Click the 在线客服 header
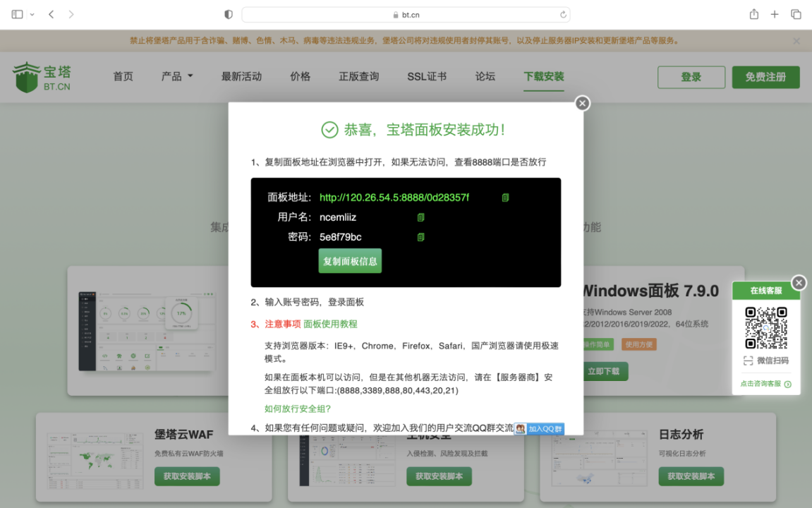This screenshot has width=812, height=508. (x=766, y=291)
